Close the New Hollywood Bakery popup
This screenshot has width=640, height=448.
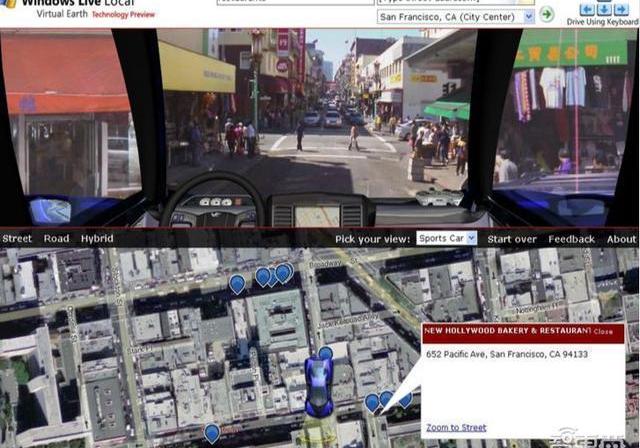(603, 331)
